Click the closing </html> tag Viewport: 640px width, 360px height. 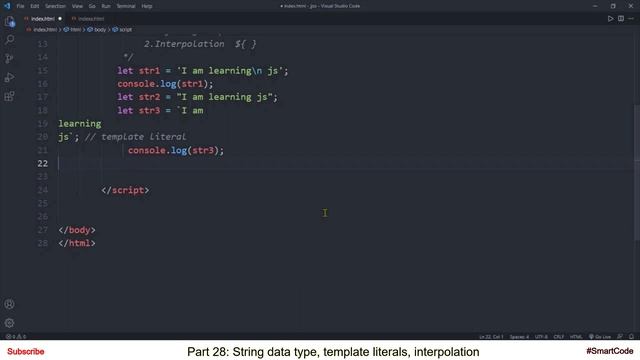point(77,243)
